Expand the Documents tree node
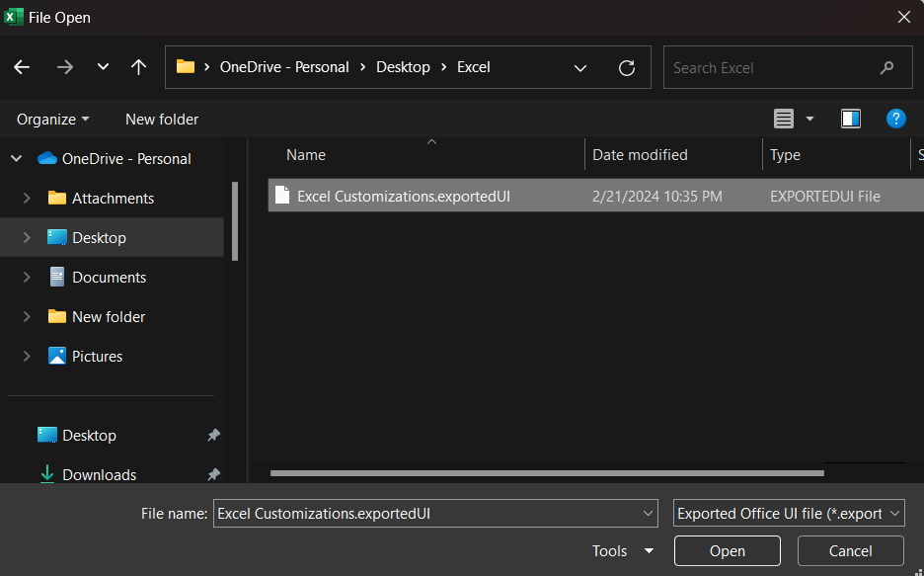The image size is (924, 576). click(27, 277)
